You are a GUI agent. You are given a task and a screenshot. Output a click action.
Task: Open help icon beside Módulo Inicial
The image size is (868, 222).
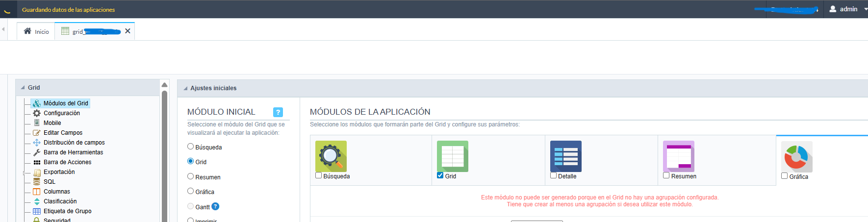point(278,112)
